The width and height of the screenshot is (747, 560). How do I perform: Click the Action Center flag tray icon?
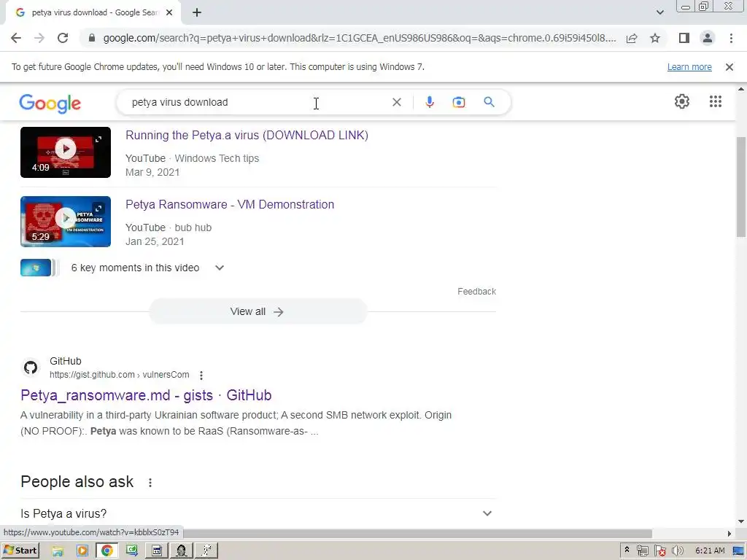point(659,551)
